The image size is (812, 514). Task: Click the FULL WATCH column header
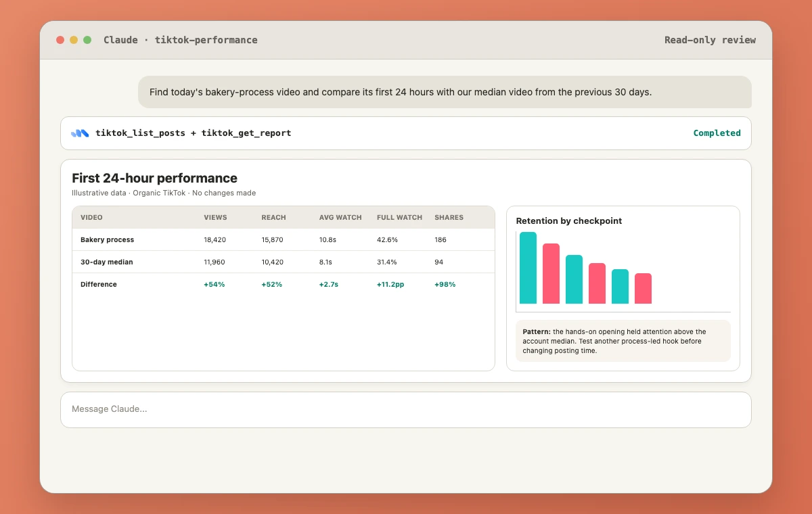pos(399,218)
